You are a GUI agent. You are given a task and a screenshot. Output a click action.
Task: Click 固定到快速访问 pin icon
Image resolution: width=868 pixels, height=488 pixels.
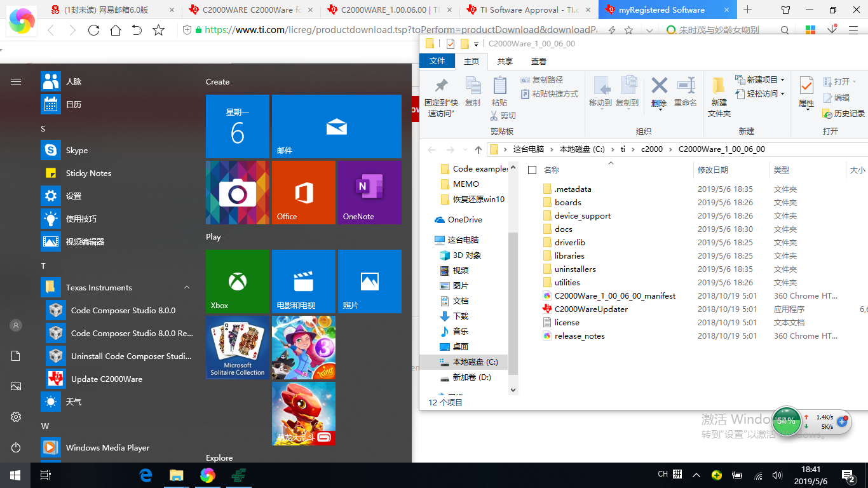pyautogui.click(x=441, y=86)
